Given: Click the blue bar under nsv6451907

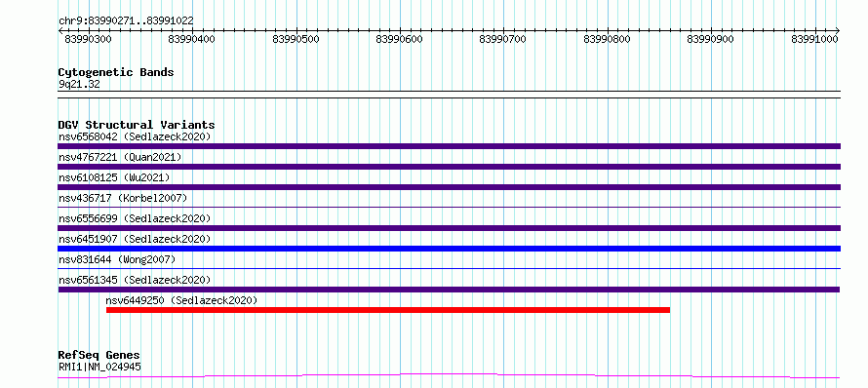Looking at the screenshot, I should [x=449, y=249].
